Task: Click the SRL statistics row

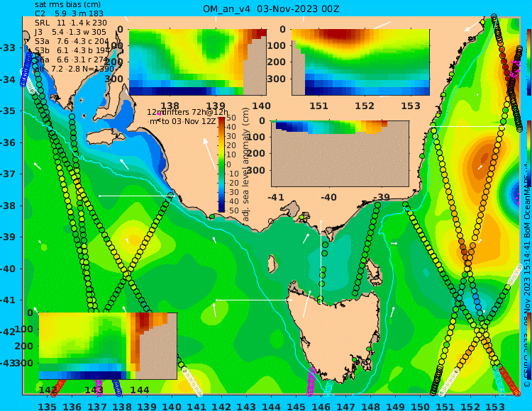Action: pyautogui.click(x=70, y=23)
